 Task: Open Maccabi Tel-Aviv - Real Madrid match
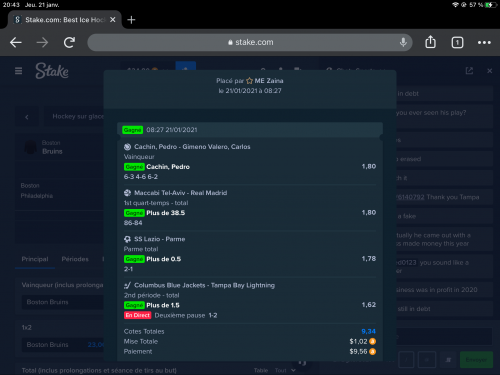[181, 193]
